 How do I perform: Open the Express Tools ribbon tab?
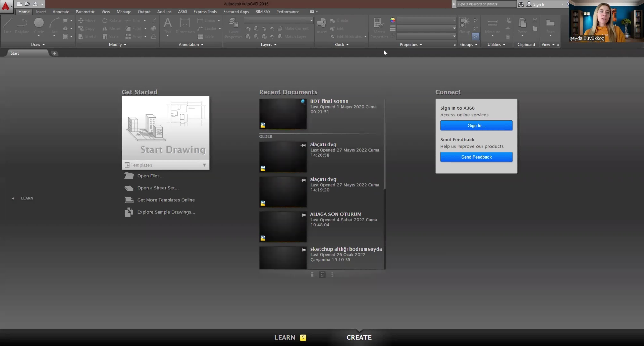(x=205, y=12)
